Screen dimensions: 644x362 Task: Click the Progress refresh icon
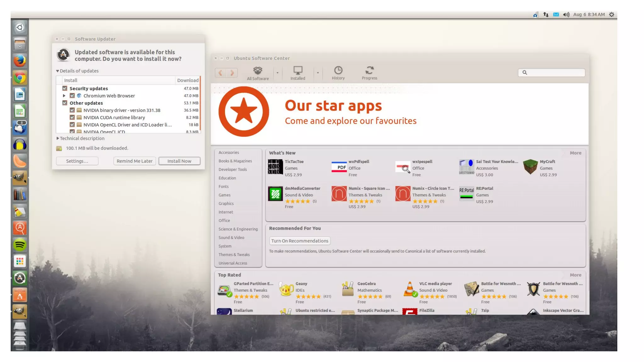tap(369, 70)
